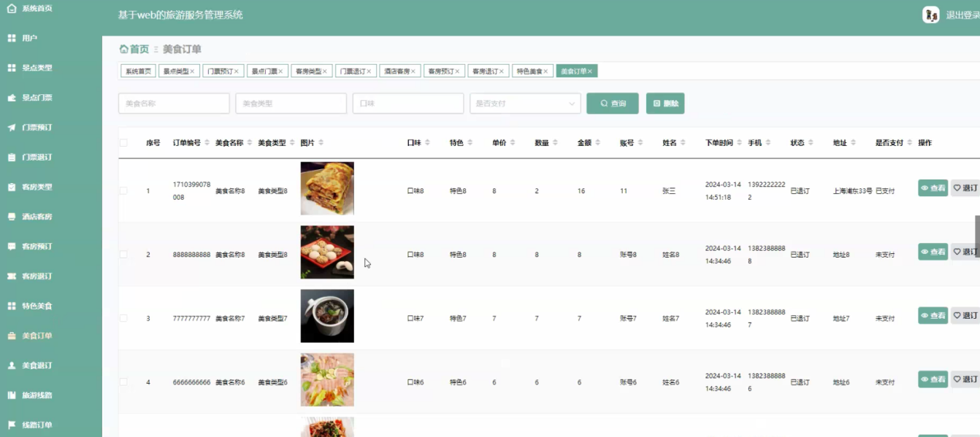Image resolution: width=980 pixels, height=437 pixels.
Task: Click the 删除 delete button
Action: tap(665, 104)
